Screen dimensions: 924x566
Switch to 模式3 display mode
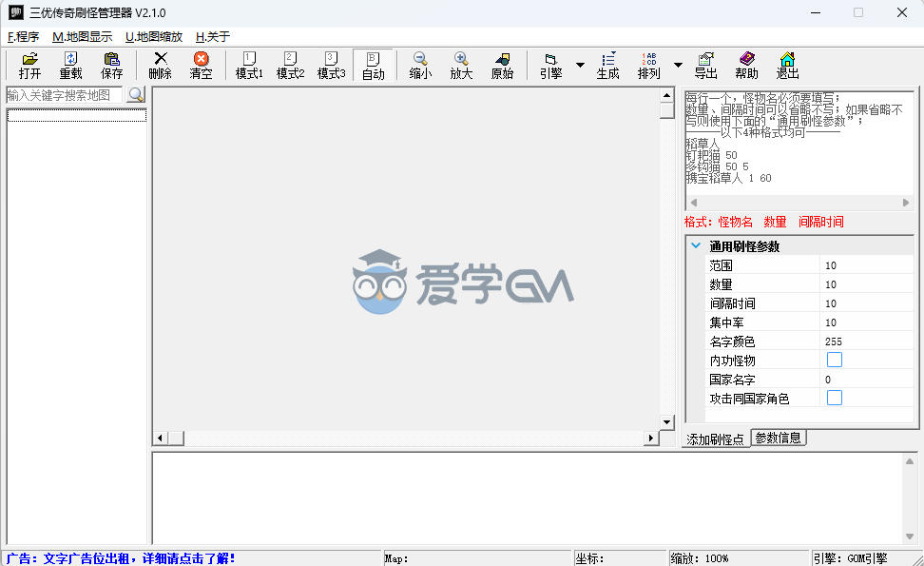(x=331, y=66)
